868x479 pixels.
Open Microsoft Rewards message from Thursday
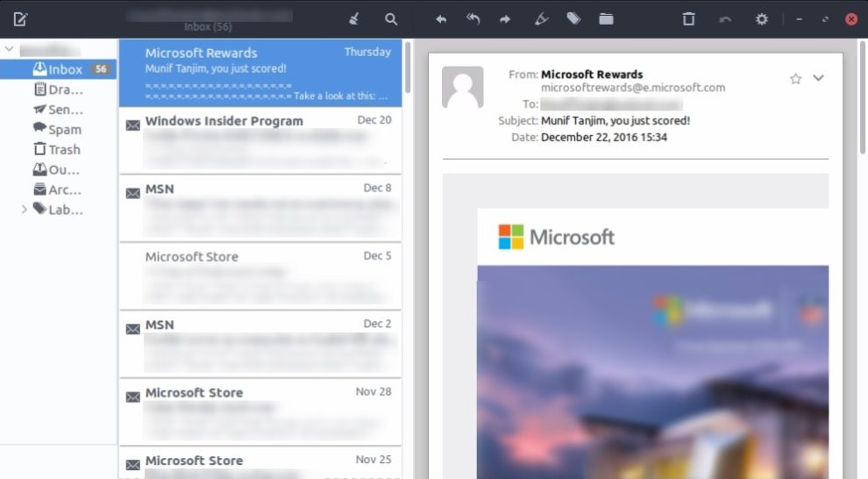pyautogui.click(x=260, y=73)
